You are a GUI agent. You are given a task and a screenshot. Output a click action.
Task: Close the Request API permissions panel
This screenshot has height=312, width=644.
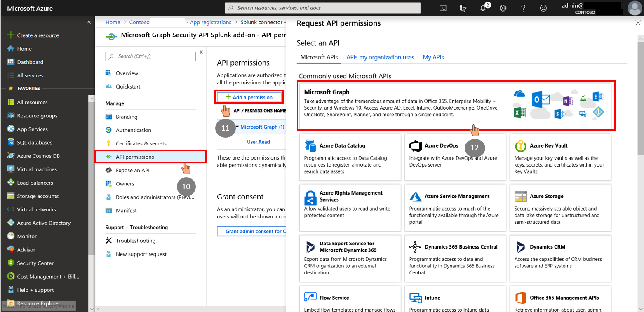pyautogui.click(x=638, y=23)
